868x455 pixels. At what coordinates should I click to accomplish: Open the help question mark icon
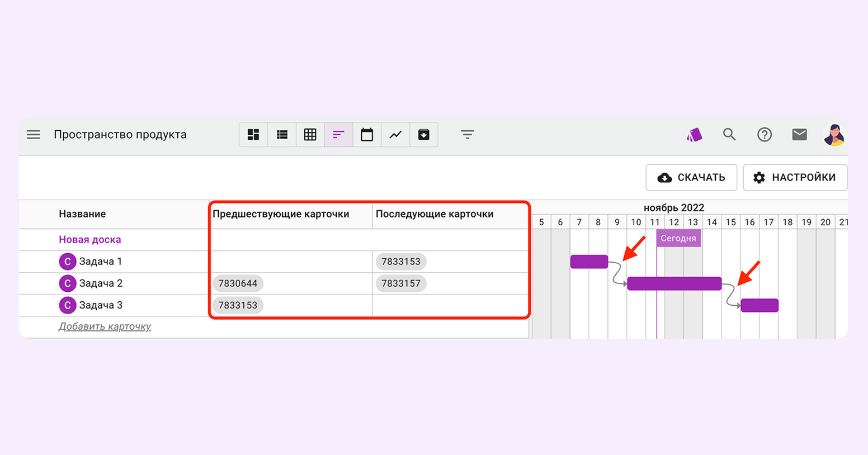click(765, 135)
